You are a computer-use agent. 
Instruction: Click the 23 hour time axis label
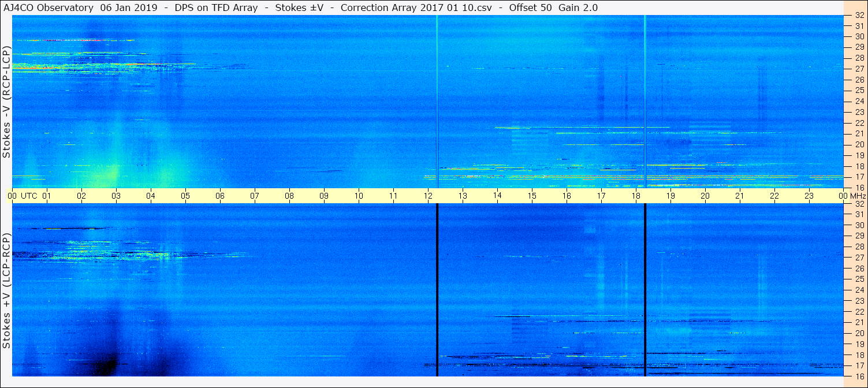tap(809, 196)
